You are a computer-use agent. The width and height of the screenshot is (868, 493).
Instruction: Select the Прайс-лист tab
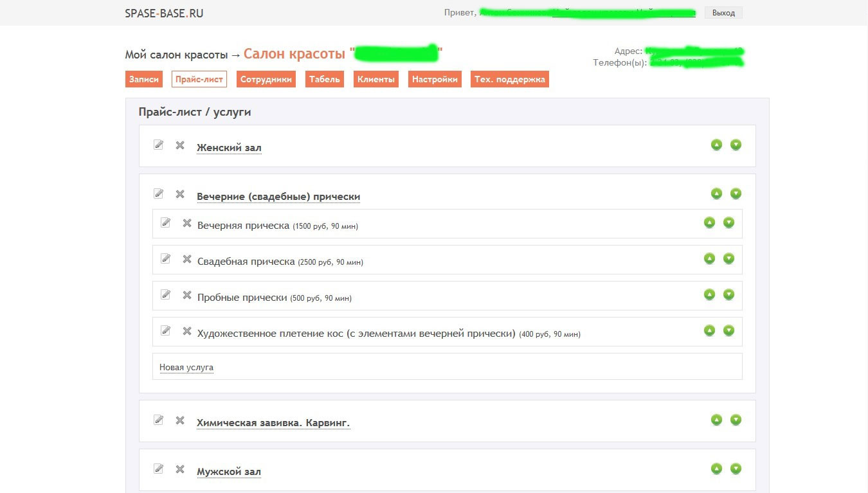(199, 79)
